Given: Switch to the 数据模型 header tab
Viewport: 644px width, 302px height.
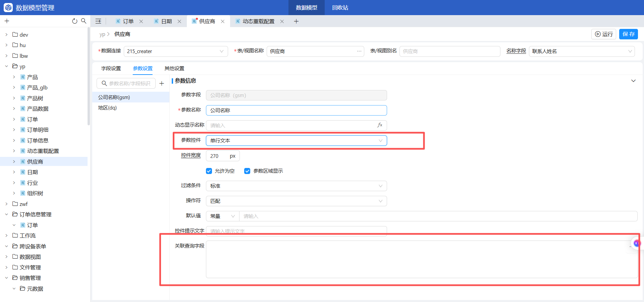Looking at the screenshot, I should [307, 7].
